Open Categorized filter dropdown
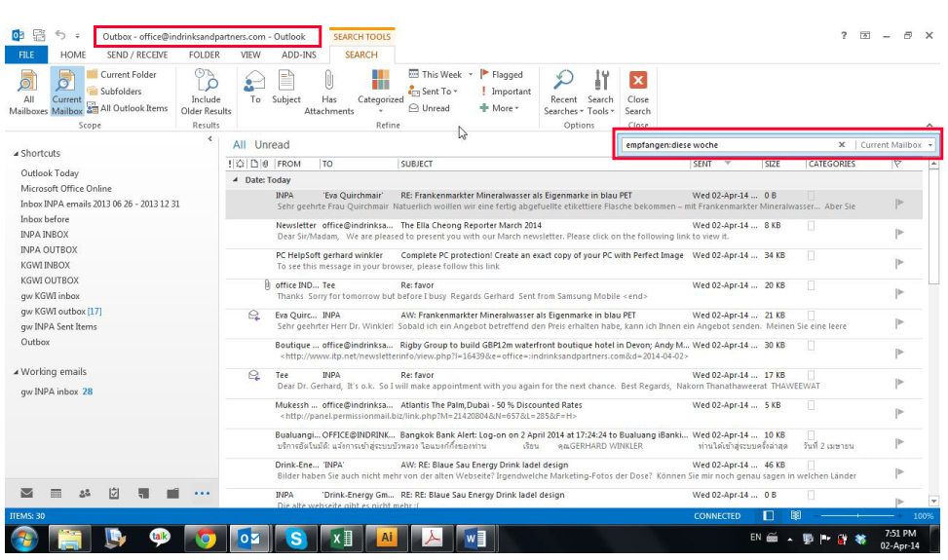Image resolution: width=948 pixels, height=560 pixels. pos(380,92)
